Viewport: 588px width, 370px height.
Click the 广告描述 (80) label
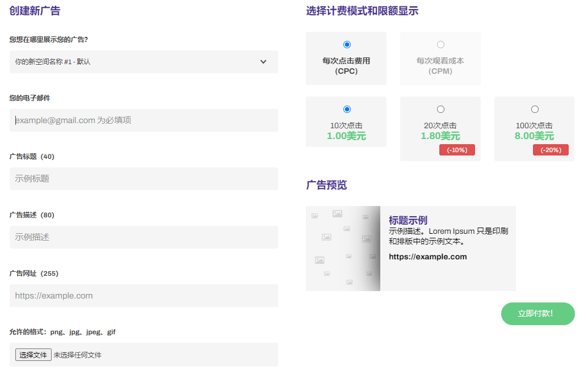click(32, 215)
